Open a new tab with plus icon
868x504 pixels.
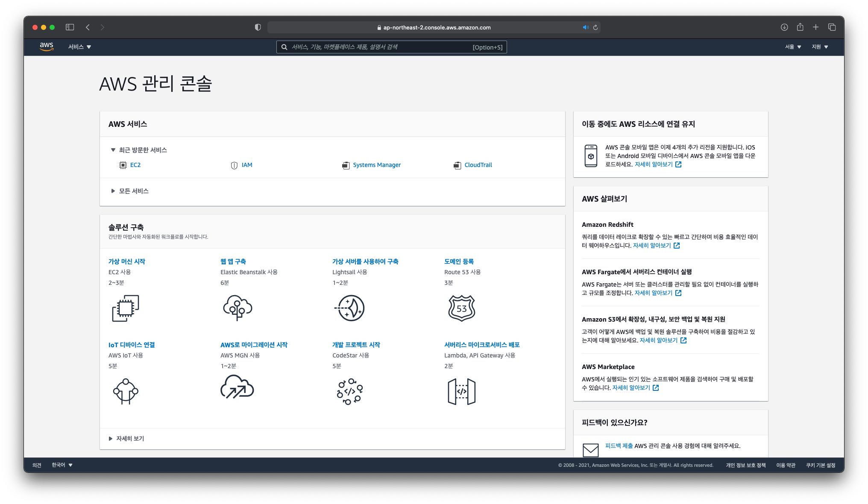[815, 27]
